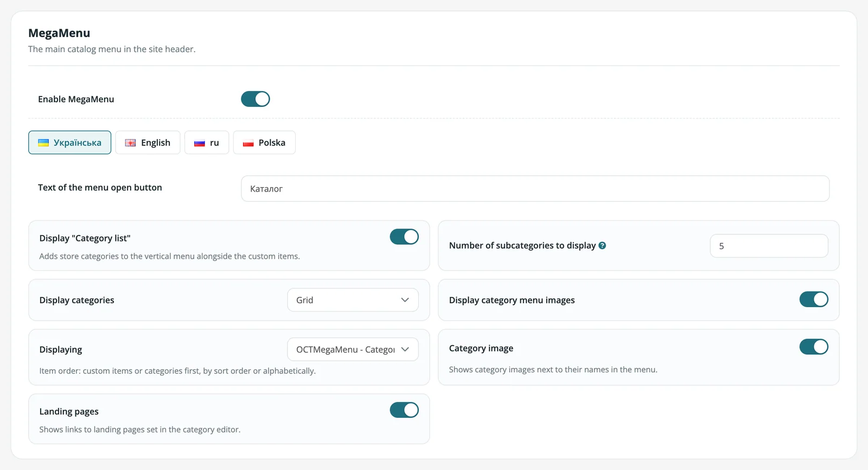Click "Shows category images next to their names" text
The height and width of the screenshot is (470, 868).
pos(553,370)
